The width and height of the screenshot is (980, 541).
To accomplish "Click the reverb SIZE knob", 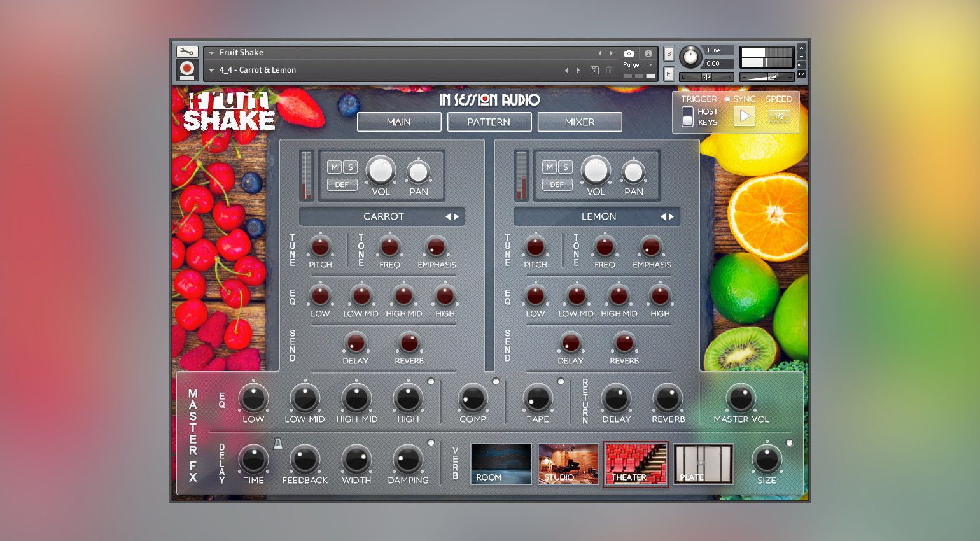I will click(x=766, y=459).
